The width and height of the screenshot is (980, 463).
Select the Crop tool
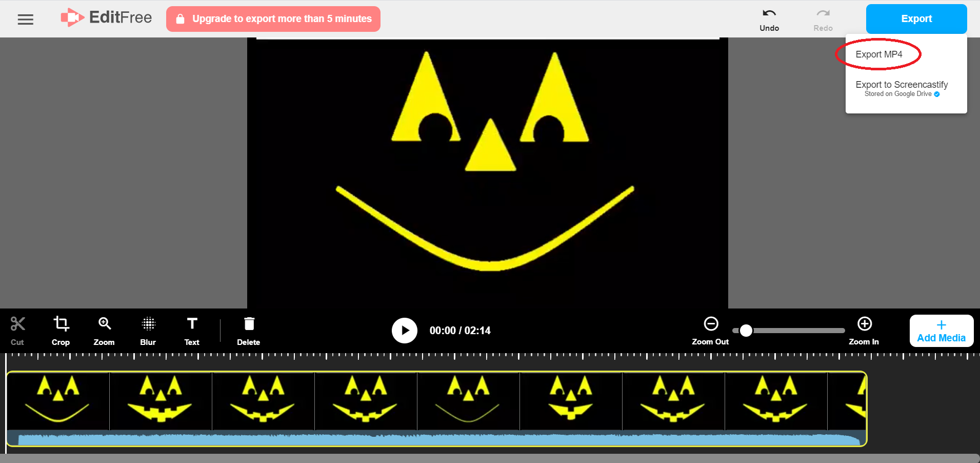tap(61, 330)
